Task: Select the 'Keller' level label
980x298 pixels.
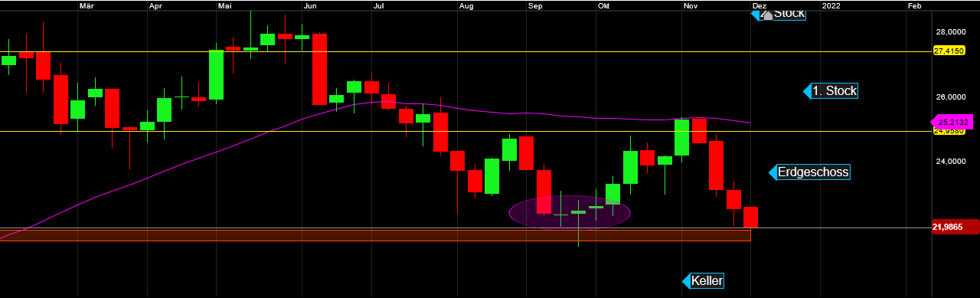Action: click(x=707, y=281)
